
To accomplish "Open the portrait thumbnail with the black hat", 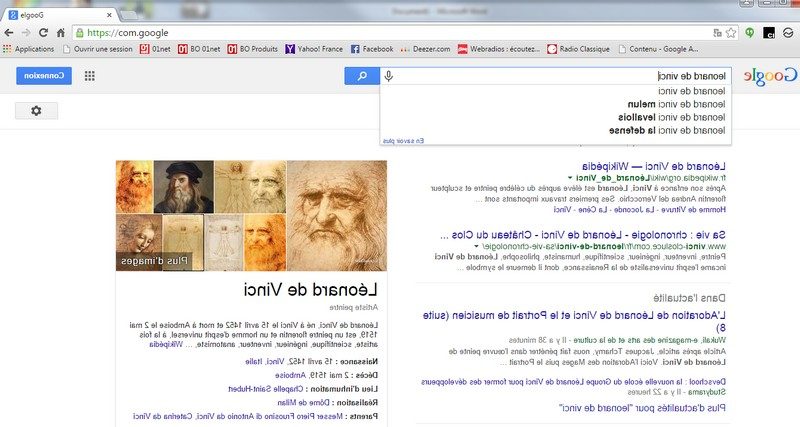I will pyautogui.click(x=184, y=187).
